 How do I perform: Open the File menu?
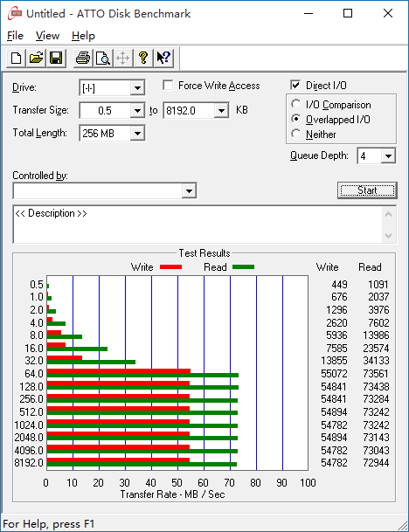point(15,36)
